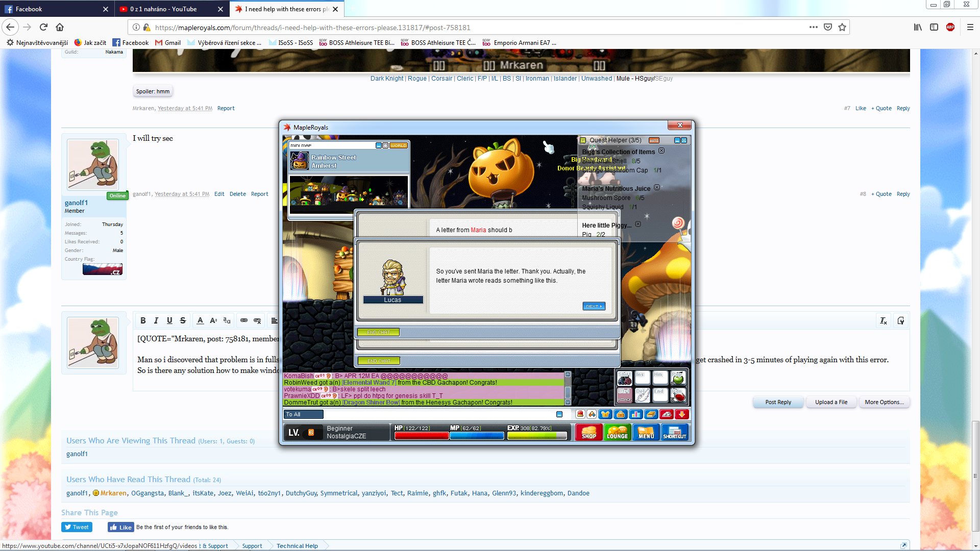The image size is (980, 551).
Task: Remove Maria's Nutritious Juice from helper
Action: (657, 187)
